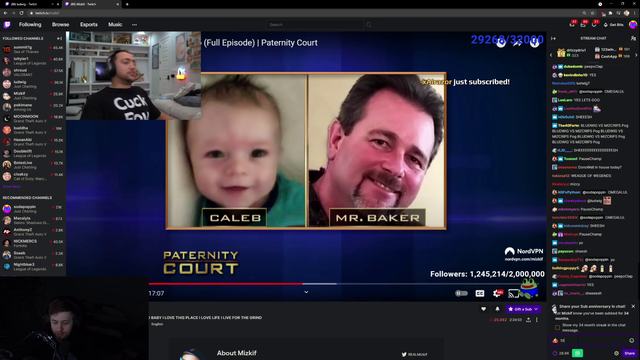
Task: Open the Browse tab
Action: click(60, 24)
